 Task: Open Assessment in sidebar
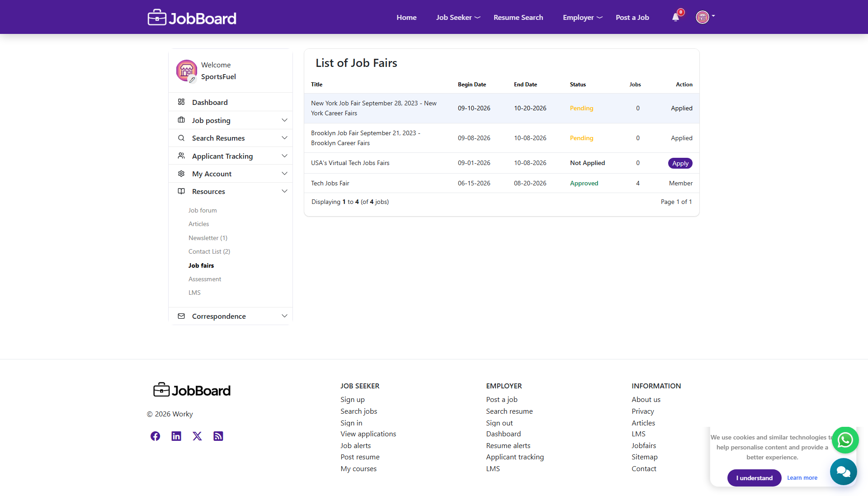click(x=205, y=279)
